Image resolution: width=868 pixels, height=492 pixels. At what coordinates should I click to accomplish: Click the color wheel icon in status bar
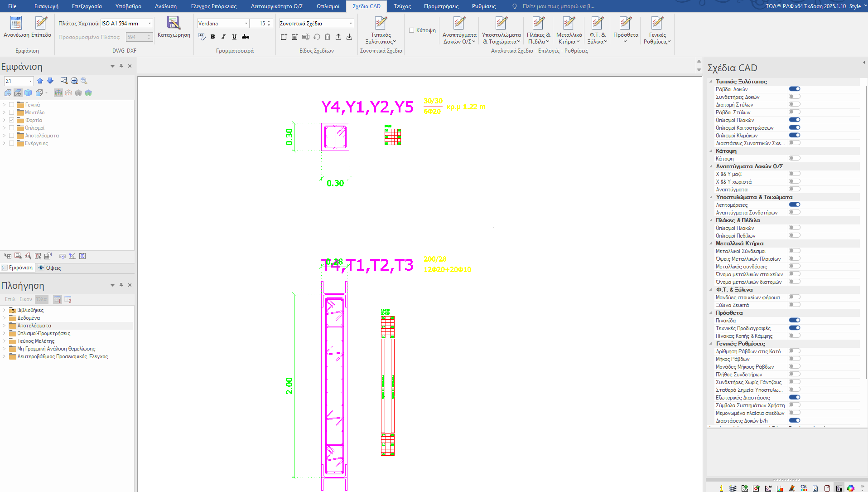850,488
